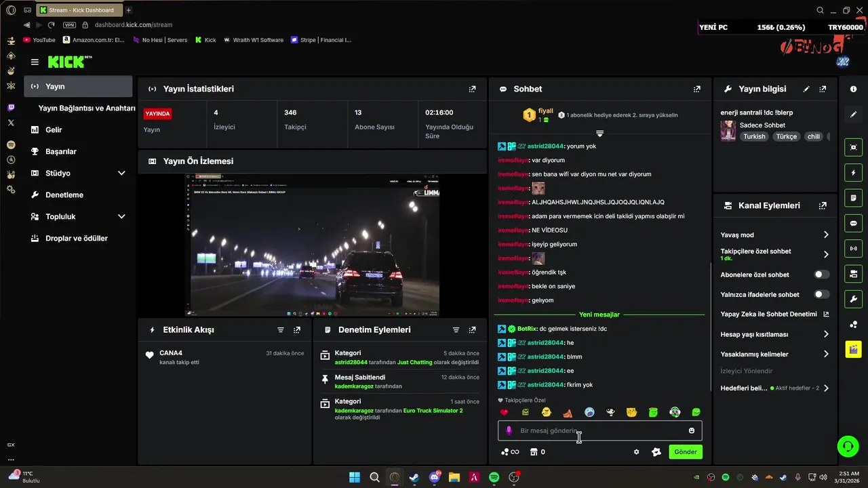Pop out the Denetim Eylemleri panel

tap(473, 329)
